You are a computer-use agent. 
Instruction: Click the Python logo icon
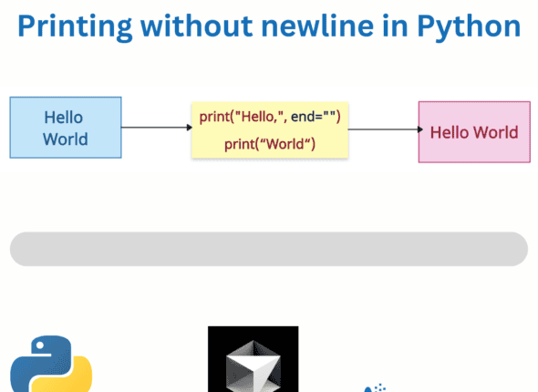click(51, 365)
